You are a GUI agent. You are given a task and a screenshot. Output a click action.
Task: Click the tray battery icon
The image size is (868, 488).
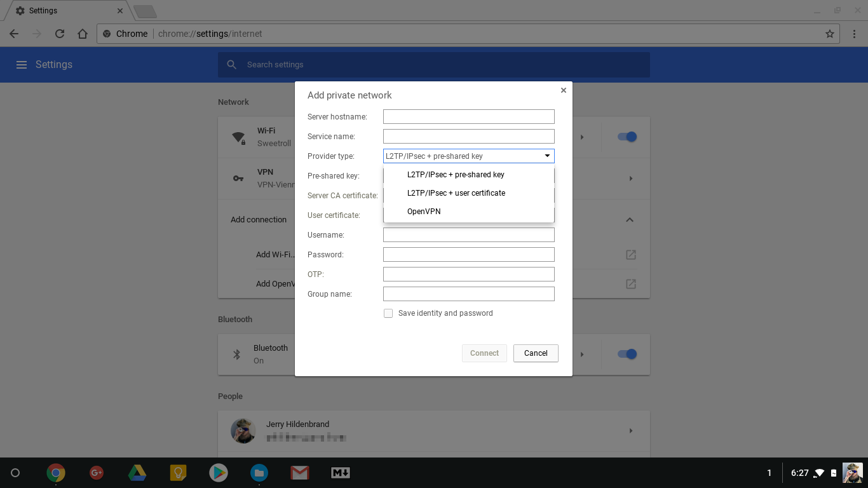(834, 473)
